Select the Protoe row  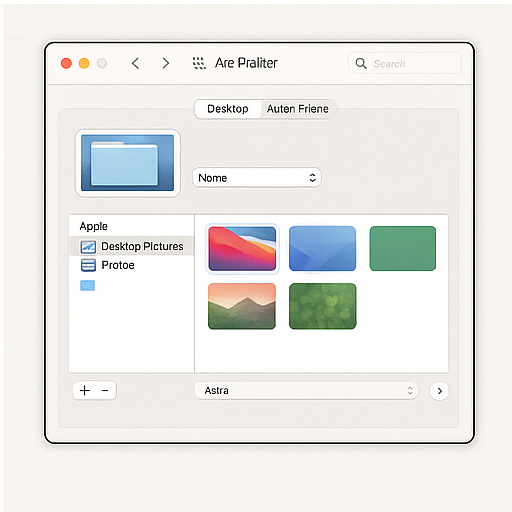click(131, 265)
